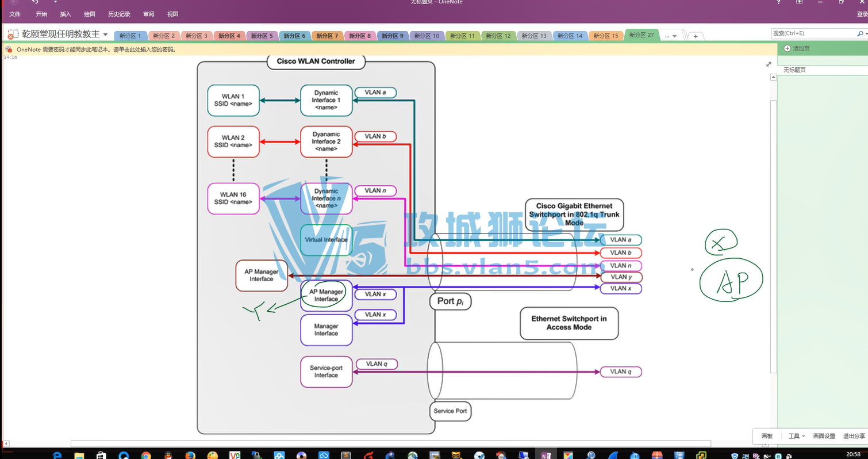This screenshot has height=459, width=868.
Task: Click the notebook icon beside 乾颐堂现任明教教主
Action: click(13, 35)
